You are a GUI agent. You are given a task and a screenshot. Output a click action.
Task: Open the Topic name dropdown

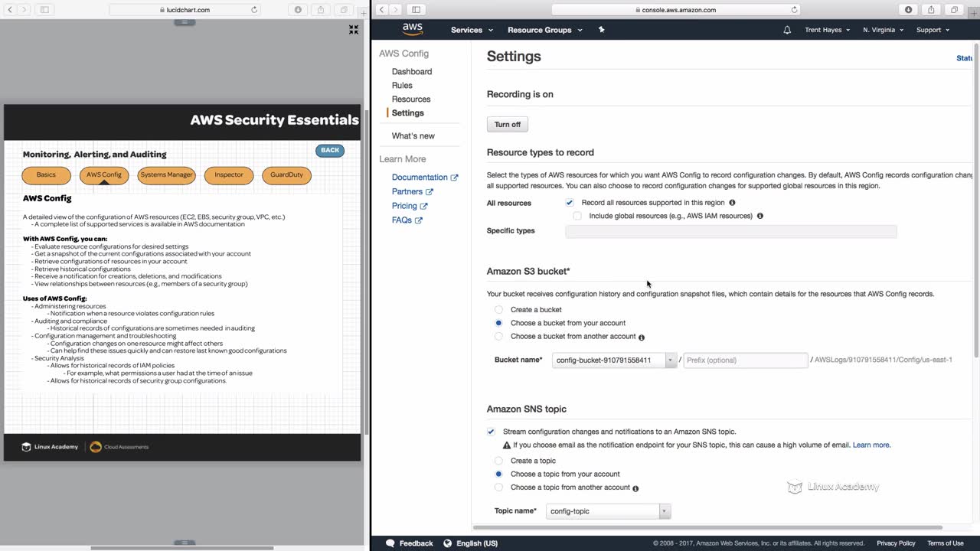[x=609, y=511]
